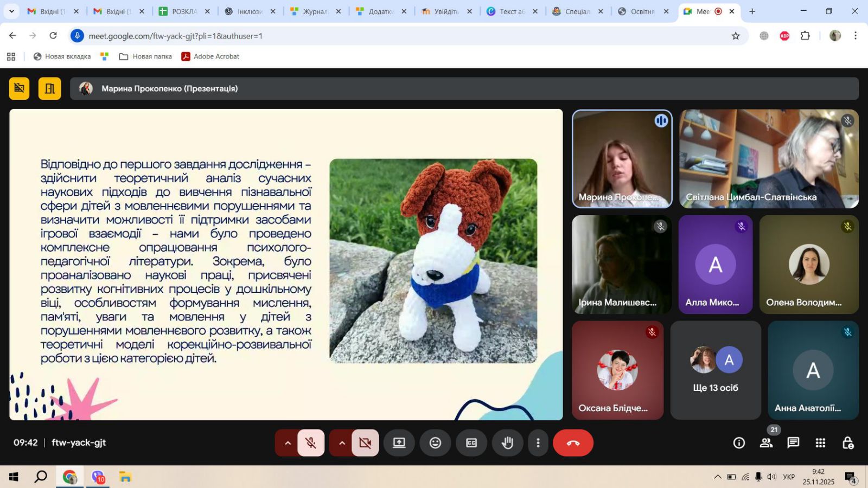Open the three-dot more options menu
Image resolution: width=868 pixels, height=488 pixels.
[538, 443]
